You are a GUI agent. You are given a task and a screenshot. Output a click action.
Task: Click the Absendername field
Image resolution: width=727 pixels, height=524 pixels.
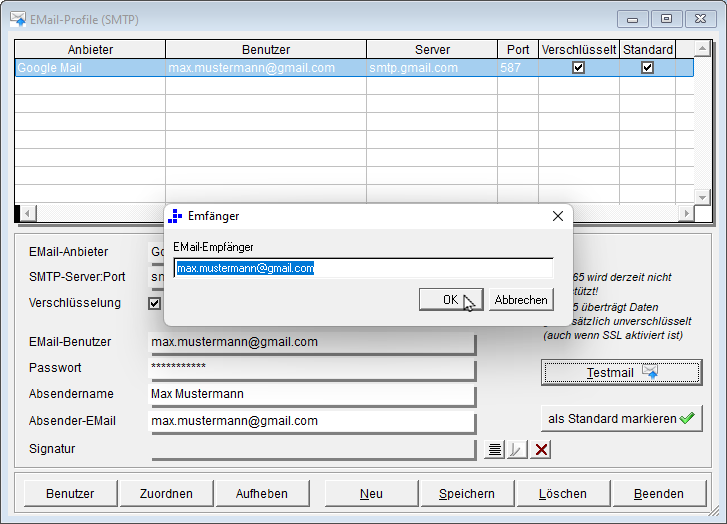point(312,395)
